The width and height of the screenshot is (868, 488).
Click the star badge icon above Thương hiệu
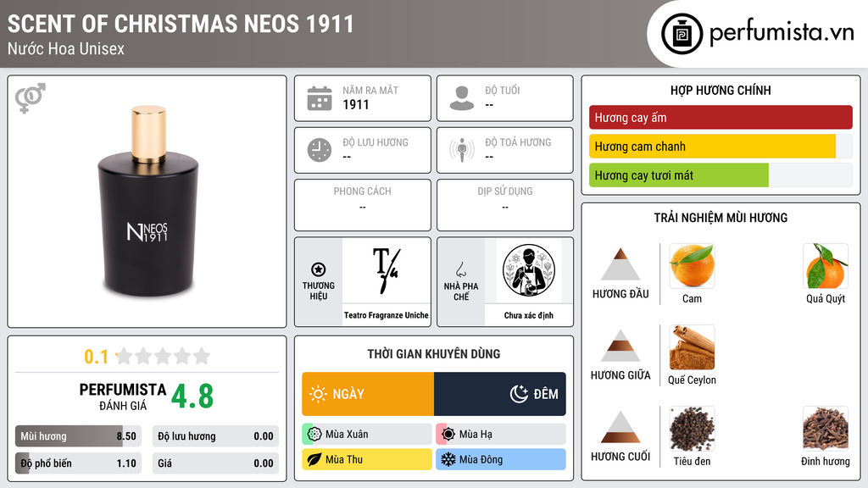coord(319,269)
